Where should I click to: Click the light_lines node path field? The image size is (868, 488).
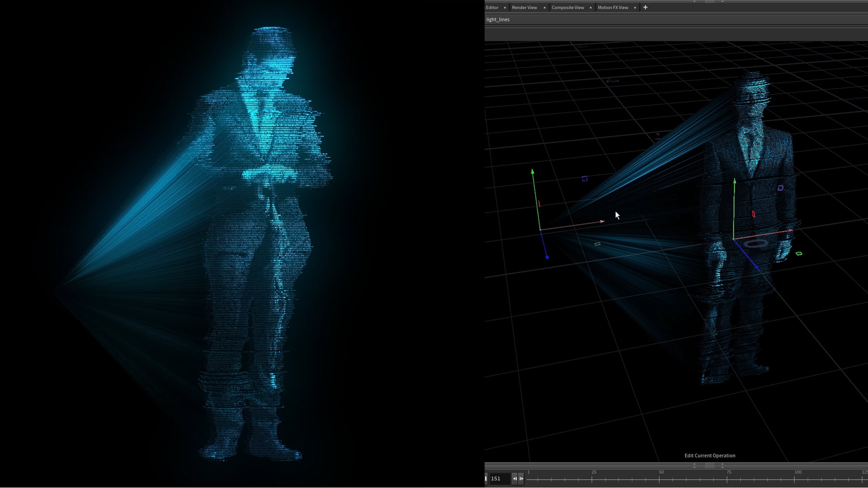pos(676,20)
